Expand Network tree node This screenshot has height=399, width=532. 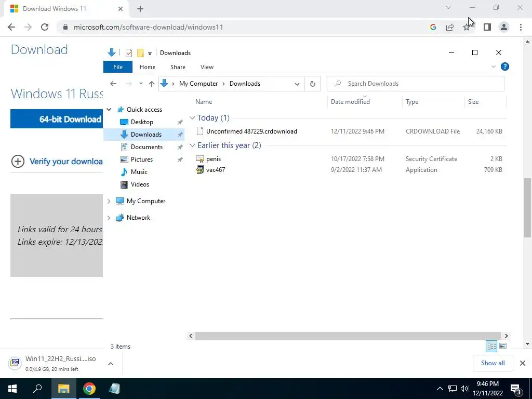coord(109,218)
